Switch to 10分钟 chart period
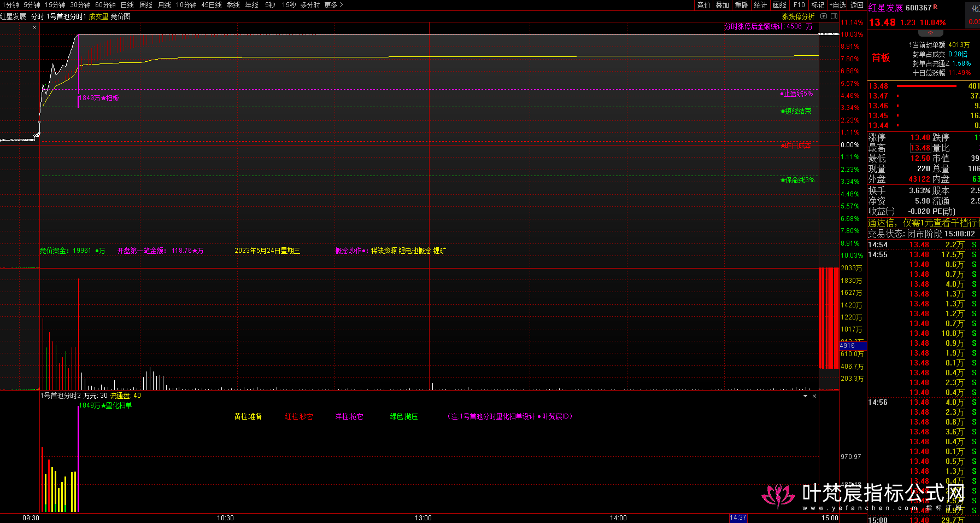 click(186, 5)
